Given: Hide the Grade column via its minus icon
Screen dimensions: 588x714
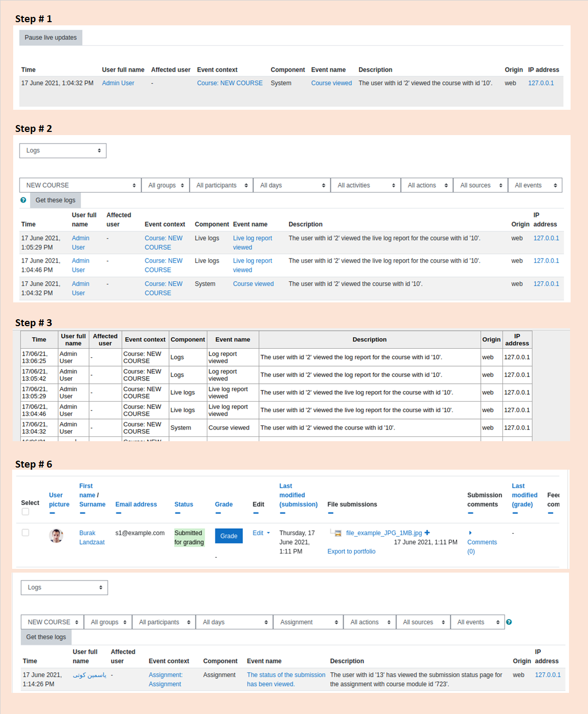Looking at the screenshot, I should (218, 513).
